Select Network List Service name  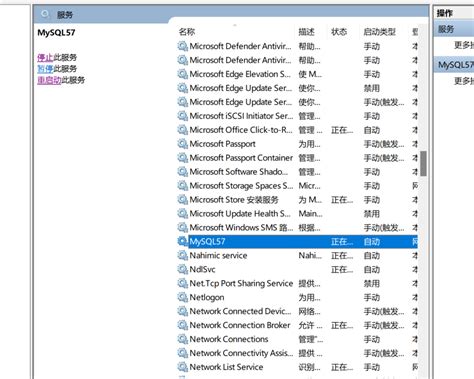(x=226, y=367)
